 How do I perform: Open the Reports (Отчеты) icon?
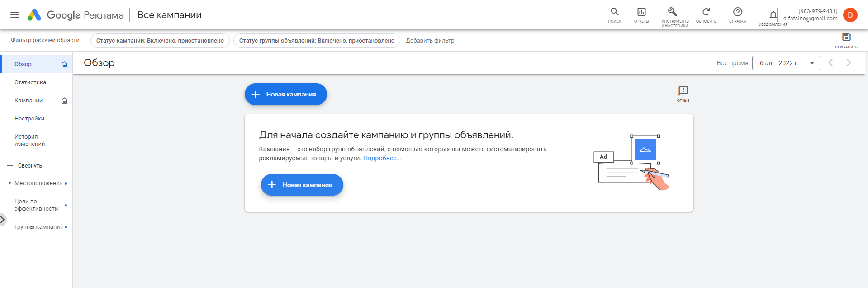[641, 12]
